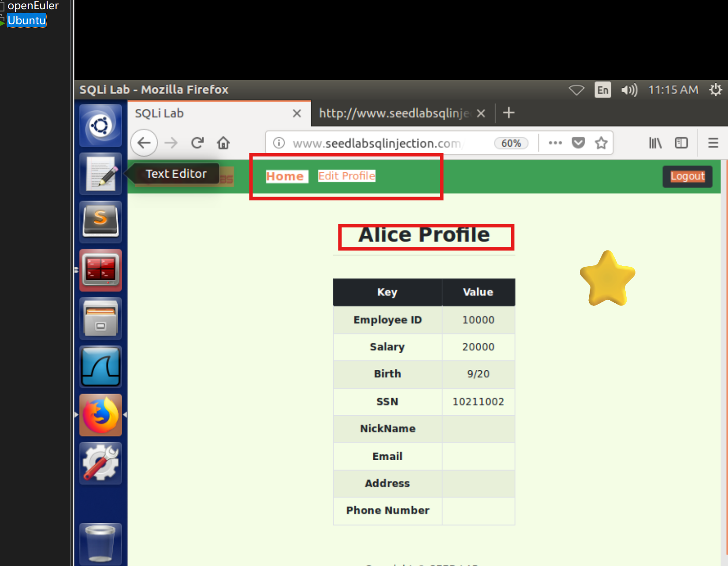728x566 pixels.
Task: Close the SQLi Lab tab
Action: point(297,113)
